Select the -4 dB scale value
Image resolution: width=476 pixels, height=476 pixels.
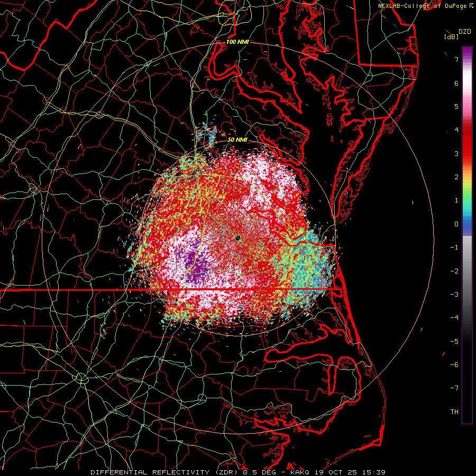pyautogui.click(x=454, y=318)
